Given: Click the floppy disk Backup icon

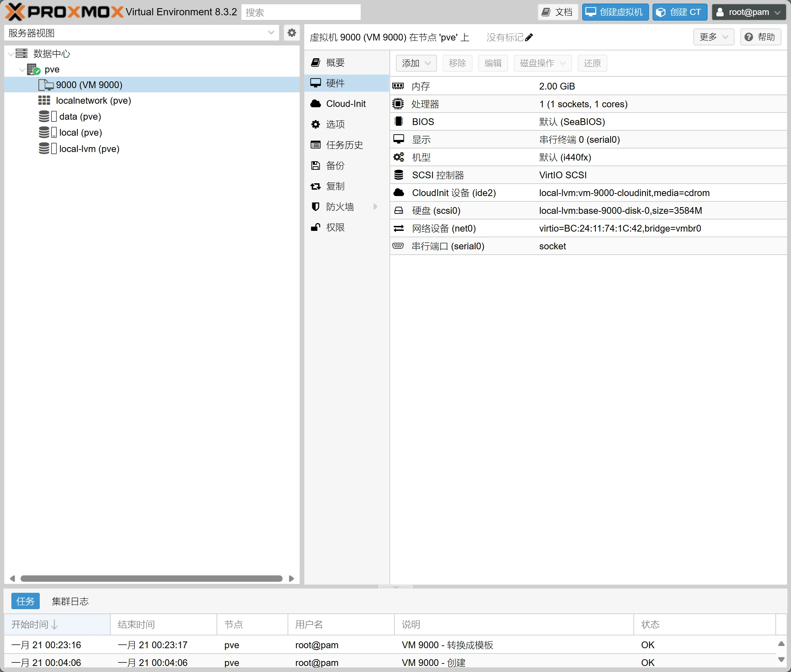Looking at the screenshot, I should pyautogui.click(x=316, y=165).
